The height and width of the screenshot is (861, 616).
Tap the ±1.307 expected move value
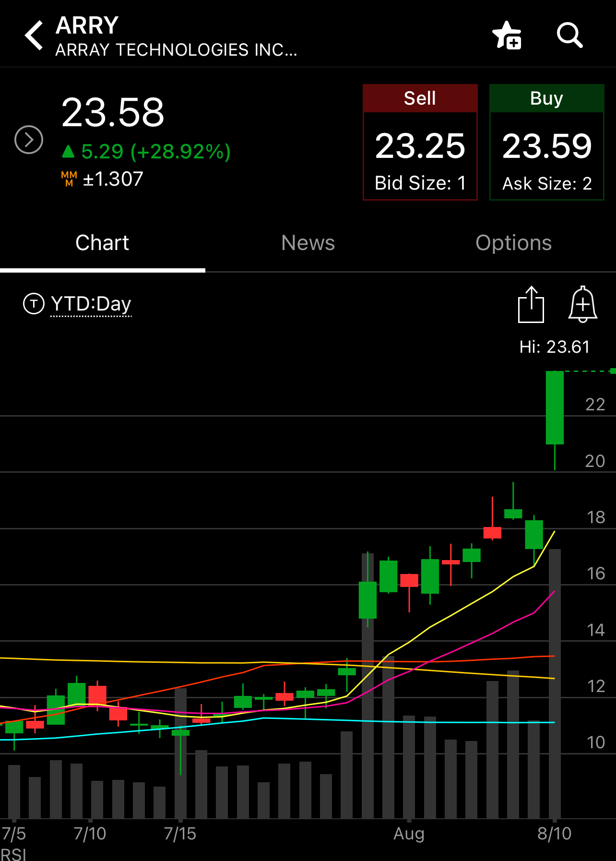[x=113, y=179]
